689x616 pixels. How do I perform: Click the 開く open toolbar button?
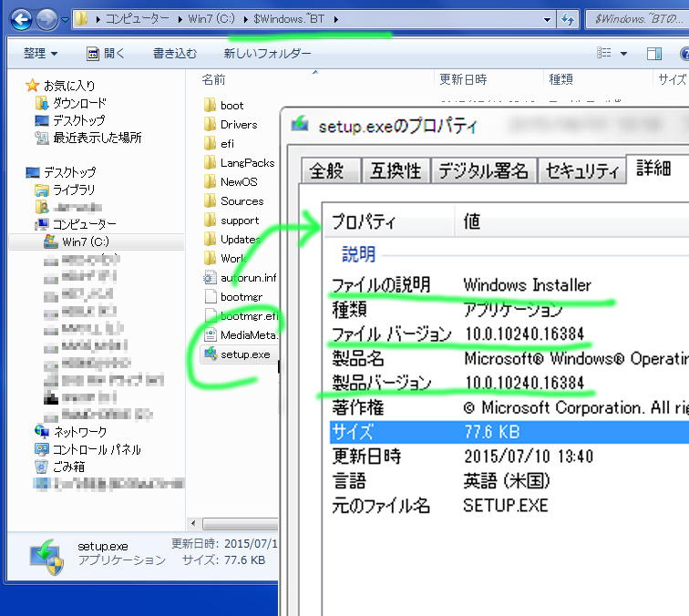pyautogui.click(x=106, y=54)
